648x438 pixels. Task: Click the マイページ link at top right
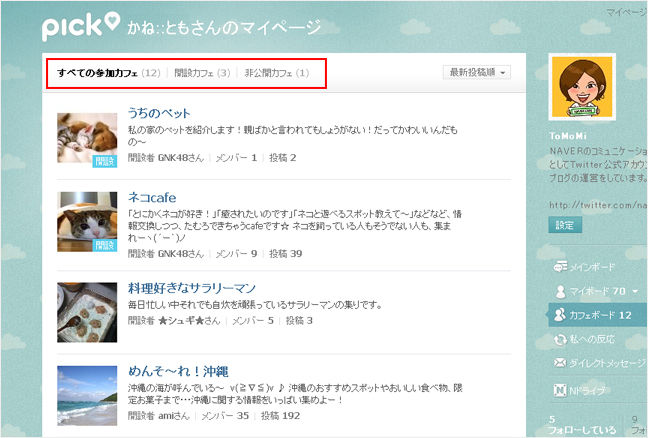pyautogui.click(x=627, y=13)
